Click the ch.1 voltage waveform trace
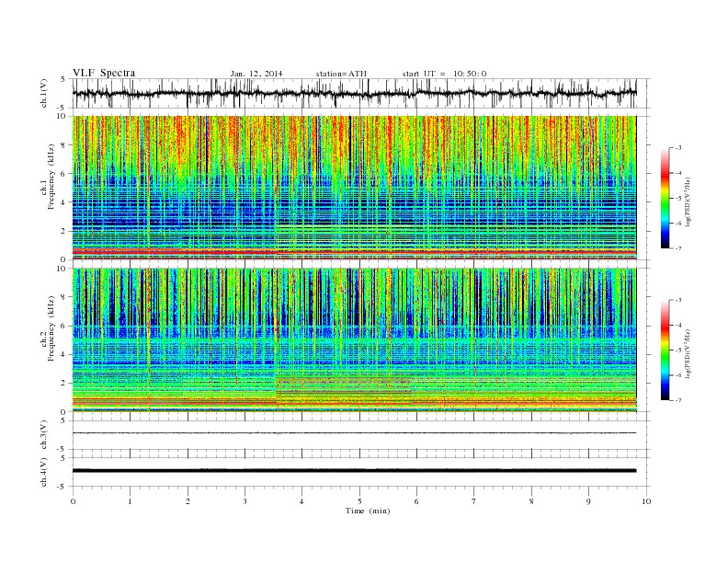Viewport: 728px width, 563px height. [x=354, y=93]
